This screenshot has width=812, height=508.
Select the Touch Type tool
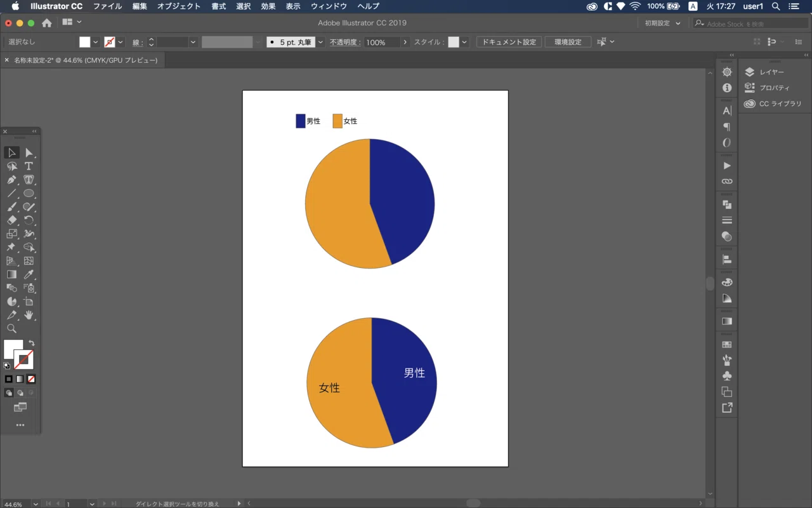pos(29,180)
